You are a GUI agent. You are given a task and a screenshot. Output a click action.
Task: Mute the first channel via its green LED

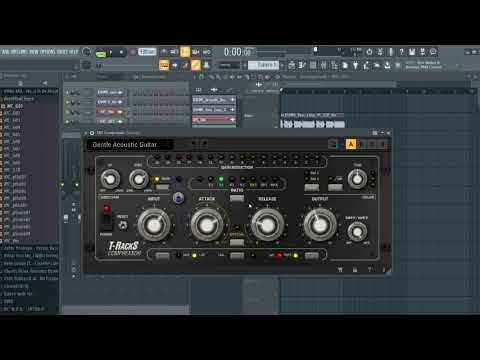68,92
